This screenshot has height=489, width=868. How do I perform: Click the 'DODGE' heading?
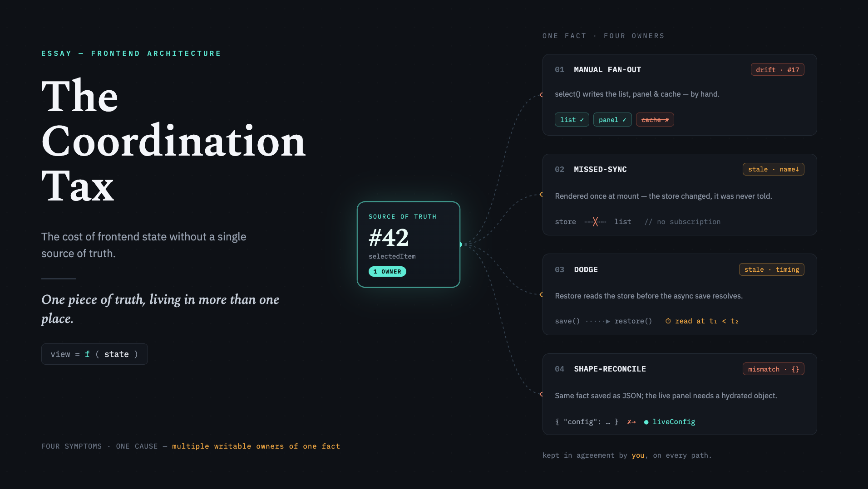[586, 269]
